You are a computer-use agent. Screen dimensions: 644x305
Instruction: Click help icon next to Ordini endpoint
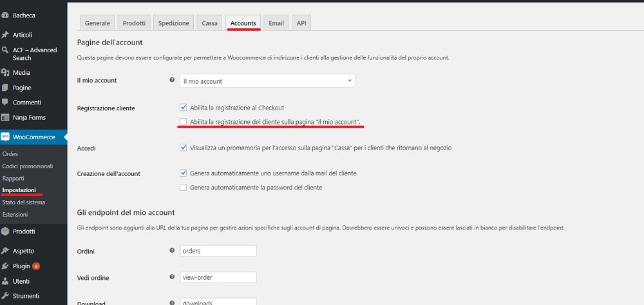tap(172, 250)
